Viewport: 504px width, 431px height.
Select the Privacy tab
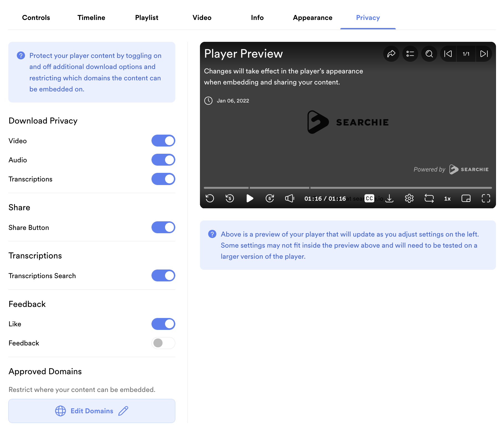(x=368, y=18)
